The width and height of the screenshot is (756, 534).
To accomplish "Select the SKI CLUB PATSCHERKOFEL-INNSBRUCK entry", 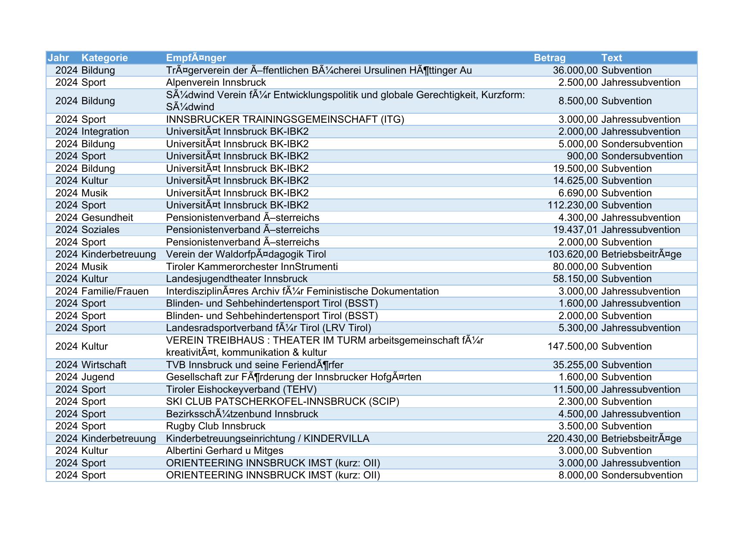I will coord(282,401).
